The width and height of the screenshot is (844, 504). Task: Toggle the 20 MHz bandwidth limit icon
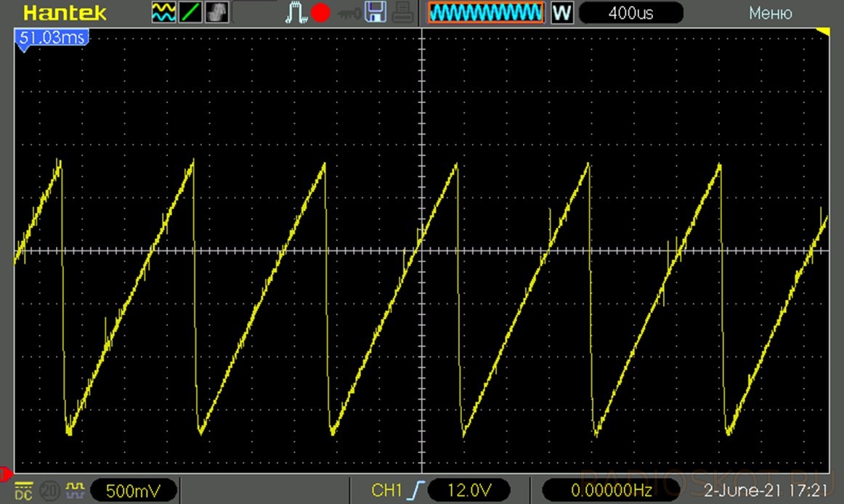pos(49,491)
